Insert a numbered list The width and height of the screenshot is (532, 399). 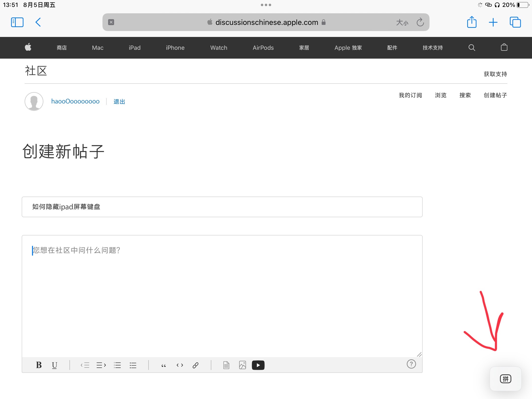click(117, 365)
